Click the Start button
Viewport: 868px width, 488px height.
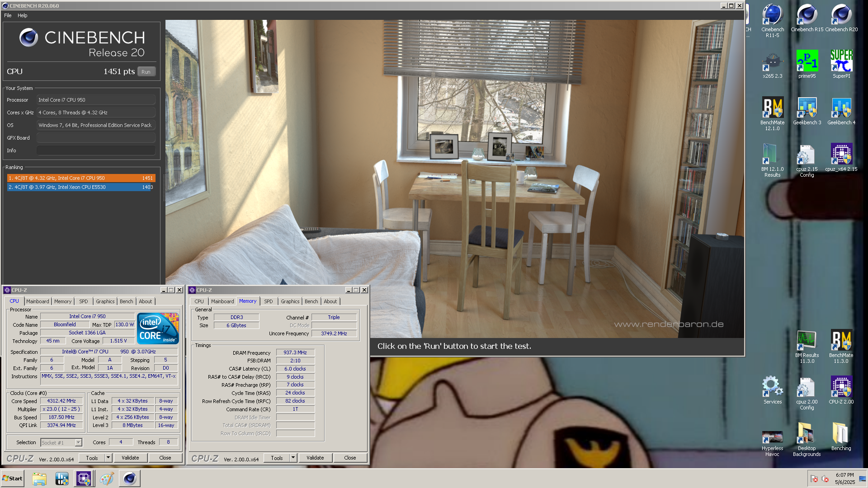(12, 479)
